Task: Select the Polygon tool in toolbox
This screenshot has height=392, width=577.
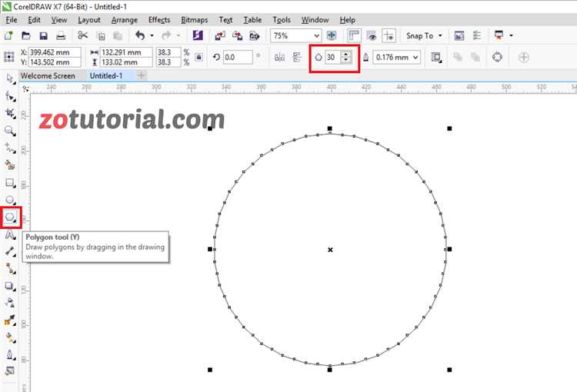Action: coord(10,217)
